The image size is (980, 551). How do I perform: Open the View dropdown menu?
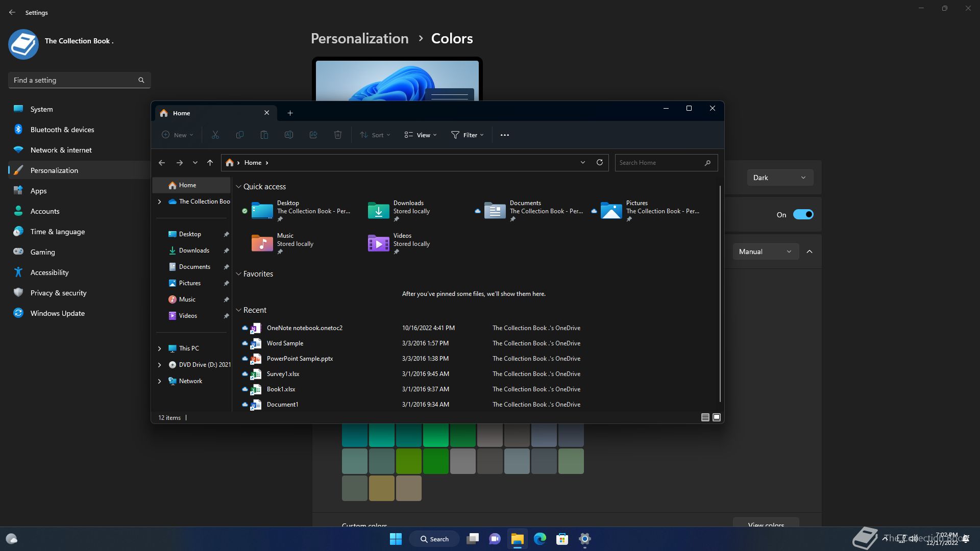pos(421,135)
